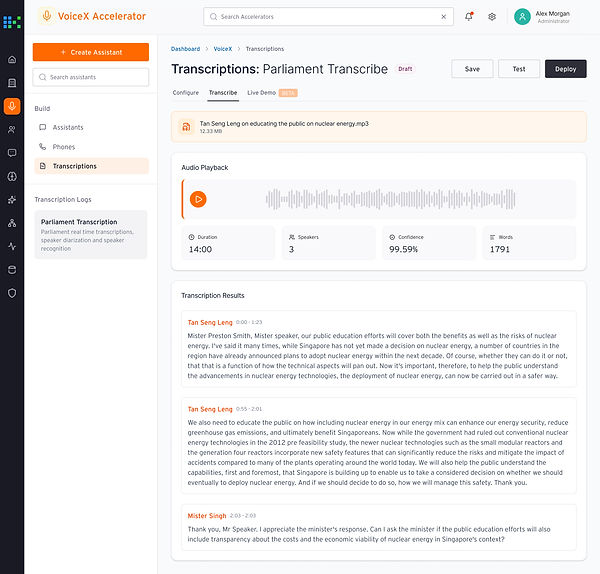Switch to the Transcribe tab
Image resolution: width=600 pixels, height=574 pixels.
point(223,93)
